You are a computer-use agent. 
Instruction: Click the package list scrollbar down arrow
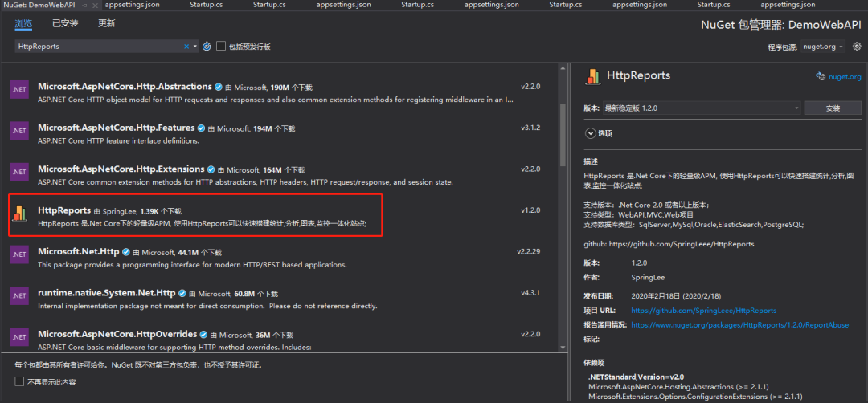pos(563,347)
